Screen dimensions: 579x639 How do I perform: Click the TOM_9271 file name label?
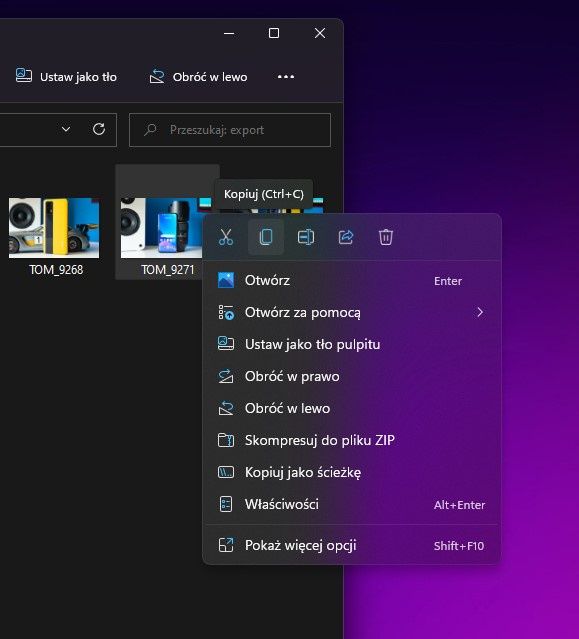pyautogui.click(x=167, y=270)
